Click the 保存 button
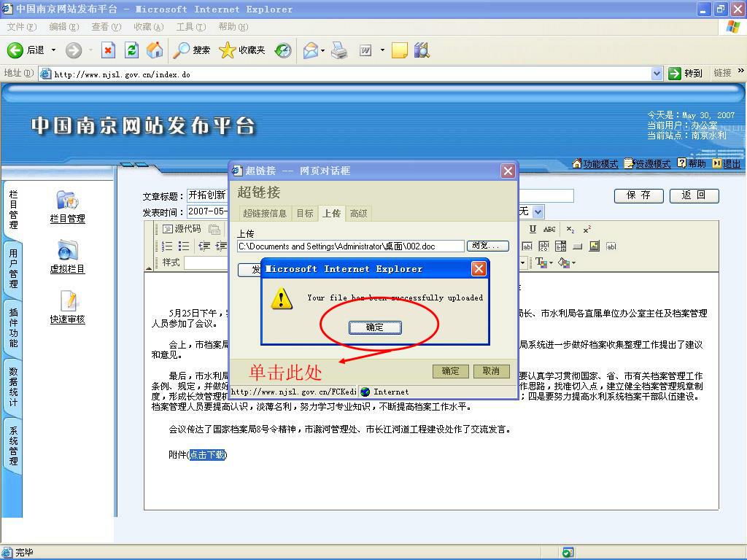Image resolution: width=747 pixels, height=560 pixels. coord(638,195)
